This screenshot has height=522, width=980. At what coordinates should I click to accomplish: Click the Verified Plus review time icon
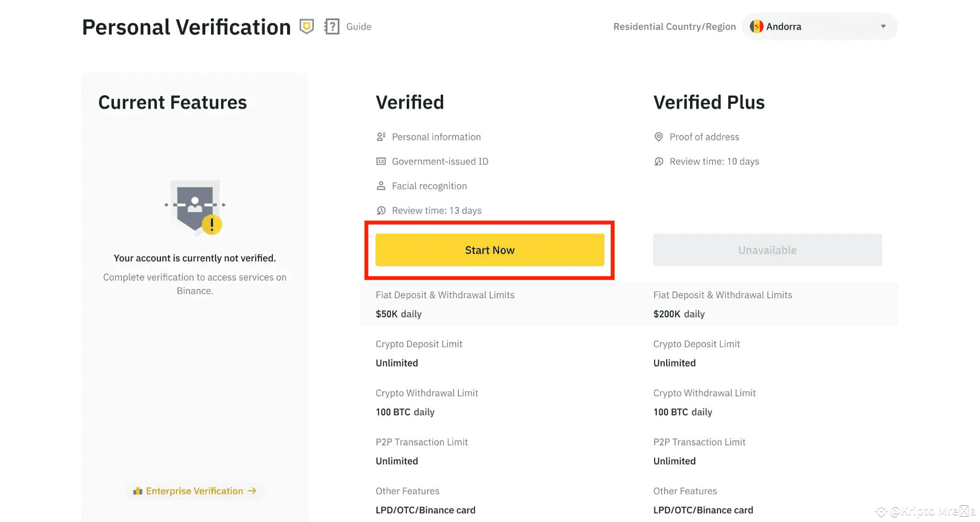658,161
